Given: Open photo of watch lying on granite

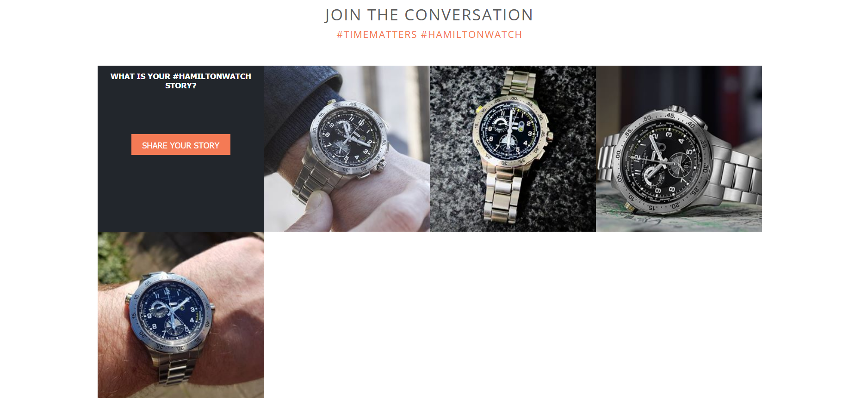Looking at the screenshot, I should [513, 148].
